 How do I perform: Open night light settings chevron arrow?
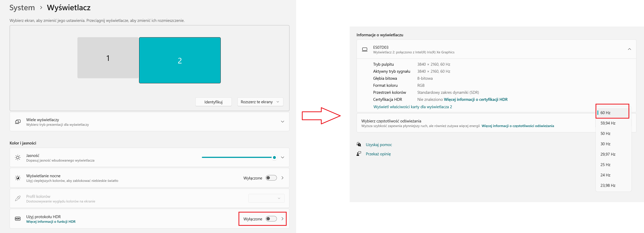[282, 178]
